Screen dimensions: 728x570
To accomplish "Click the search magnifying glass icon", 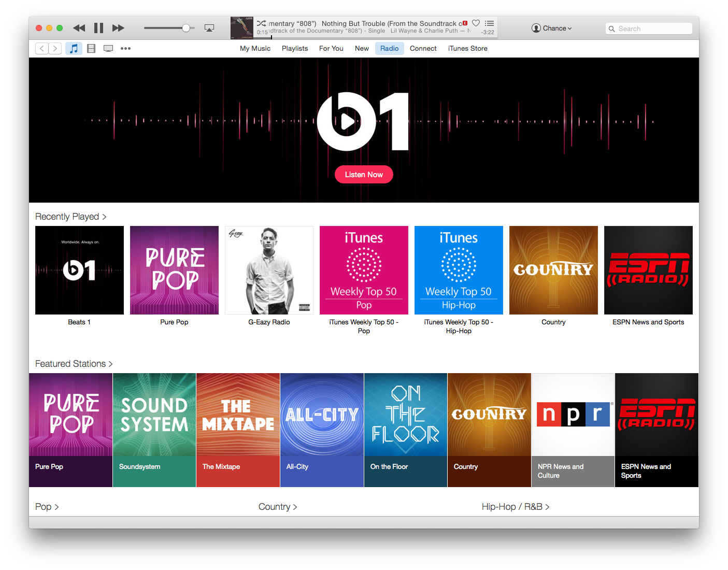I will 612,28.
